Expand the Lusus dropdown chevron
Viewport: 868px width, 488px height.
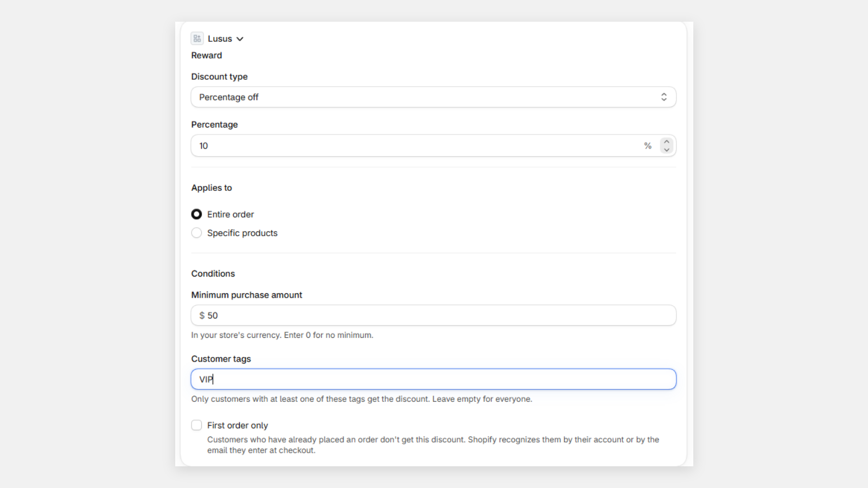point(240,39)
